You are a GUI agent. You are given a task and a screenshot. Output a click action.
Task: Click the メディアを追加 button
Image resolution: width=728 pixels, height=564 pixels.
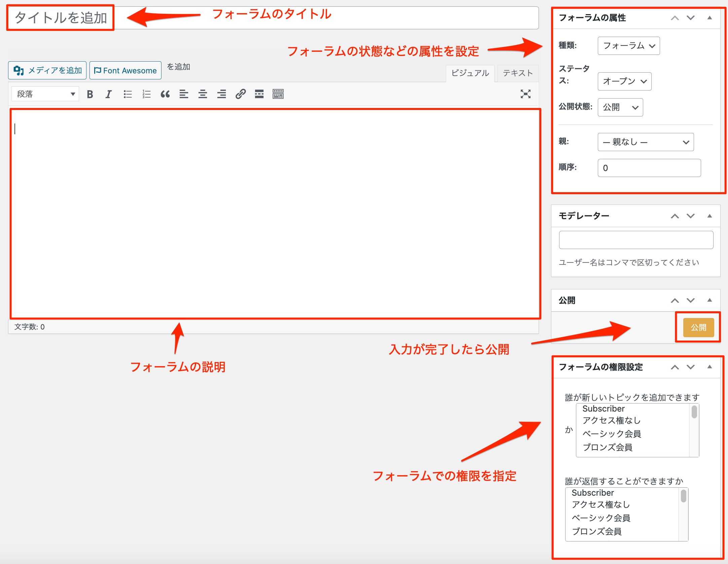47,70
